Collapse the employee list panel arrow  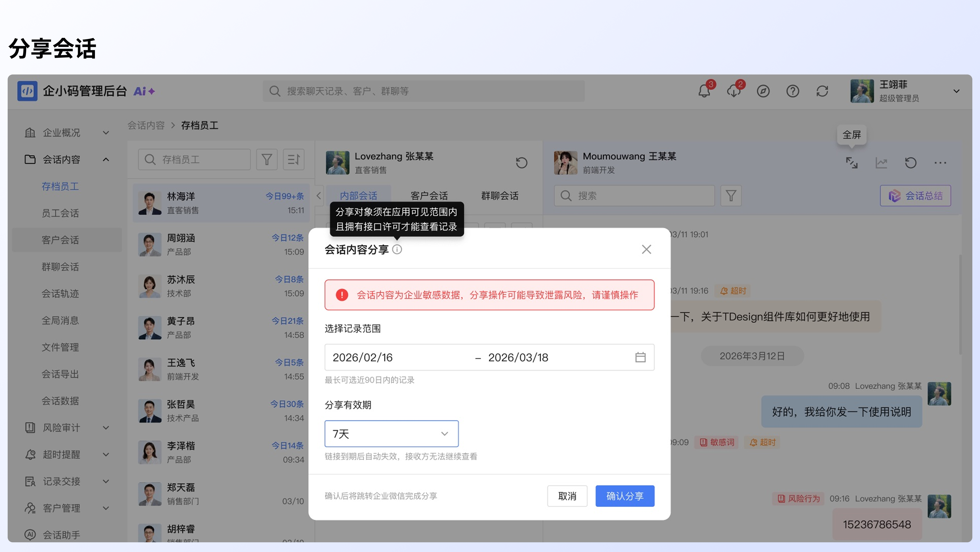[319, 196]
